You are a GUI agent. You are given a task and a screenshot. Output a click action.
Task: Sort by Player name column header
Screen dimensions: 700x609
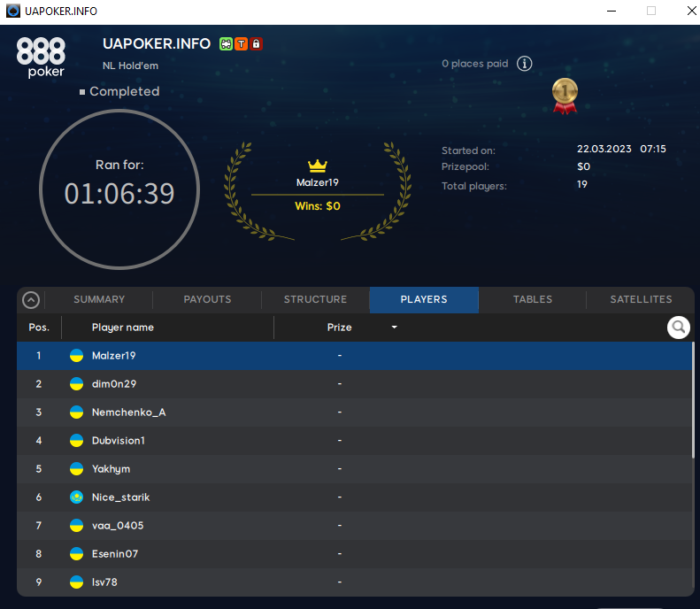(123, 328)
